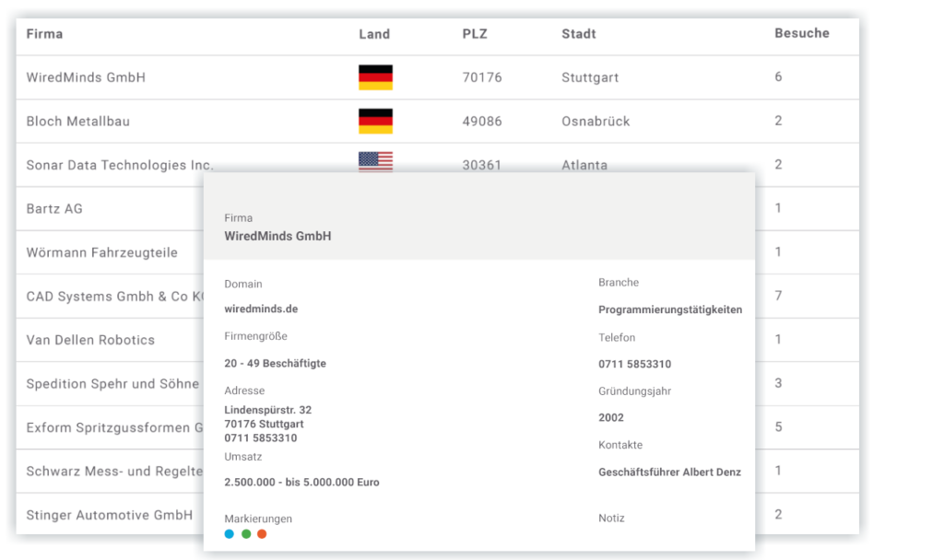Click the German flag in Bloch Metallbau row
The width and height of the screenshot is (944, 560).
coord(376,121)
